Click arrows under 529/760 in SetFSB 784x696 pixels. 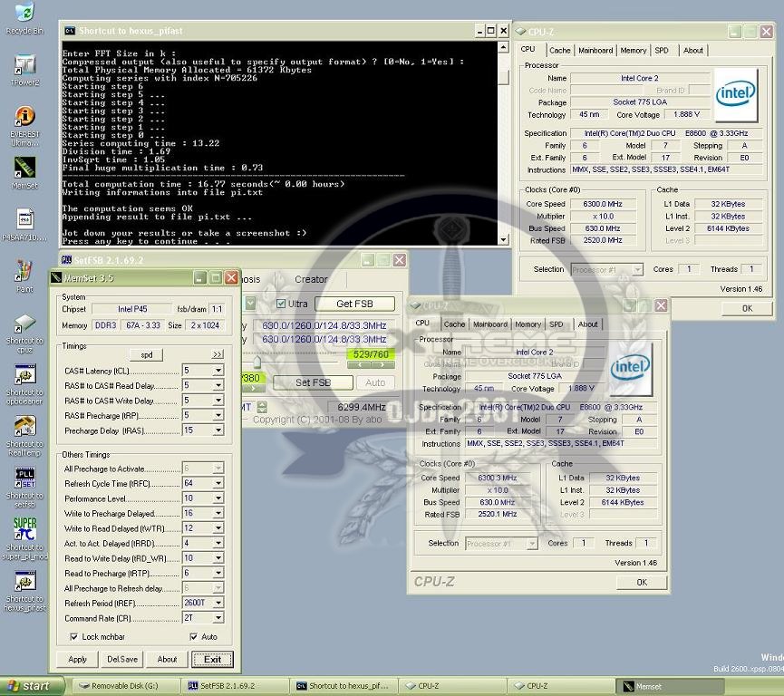tap(371, 365)
